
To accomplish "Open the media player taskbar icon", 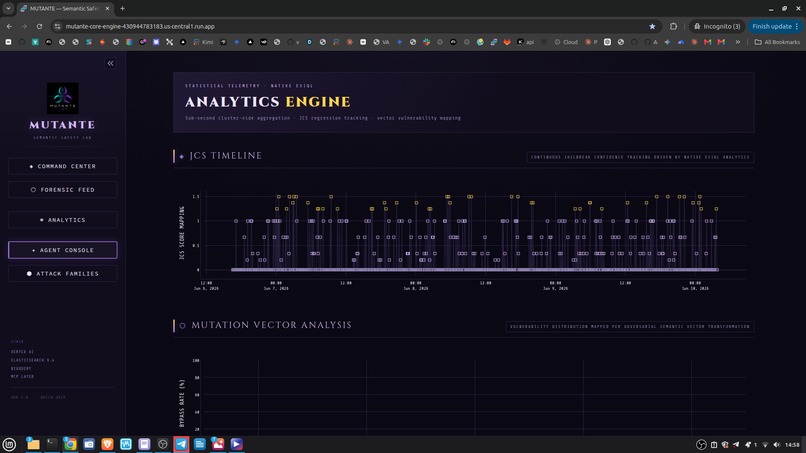I will [x=236, y=444].
